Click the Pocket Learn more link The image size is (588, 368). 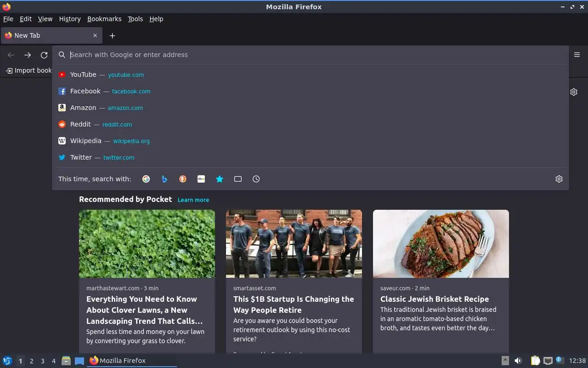(193, 200)
